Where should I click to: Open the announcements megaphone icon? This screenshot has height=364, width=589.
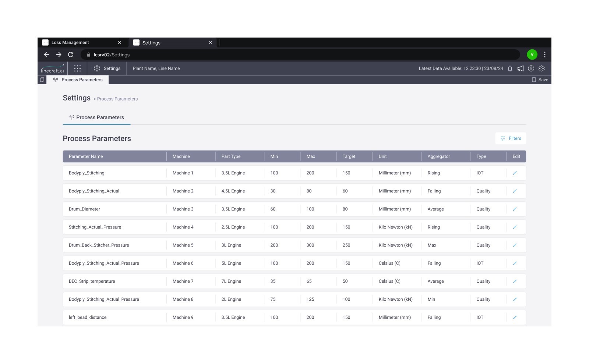point(521,68)
